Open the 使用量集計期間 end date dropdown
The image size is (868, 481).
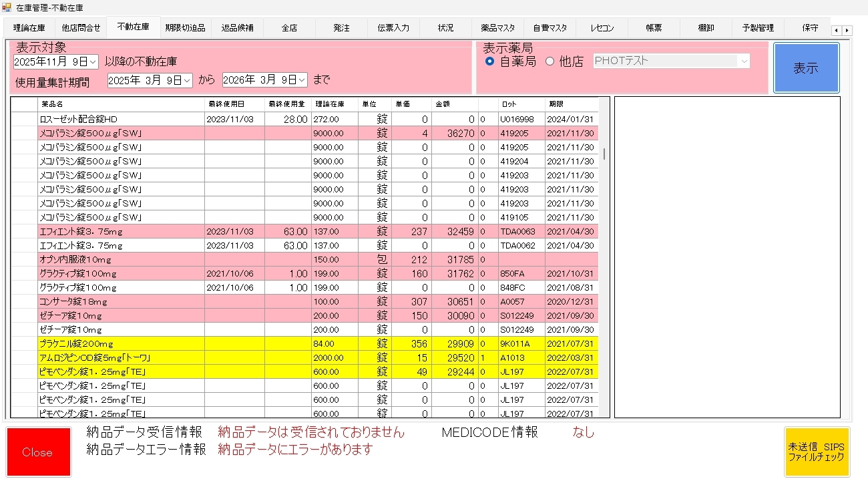(302, 80)
